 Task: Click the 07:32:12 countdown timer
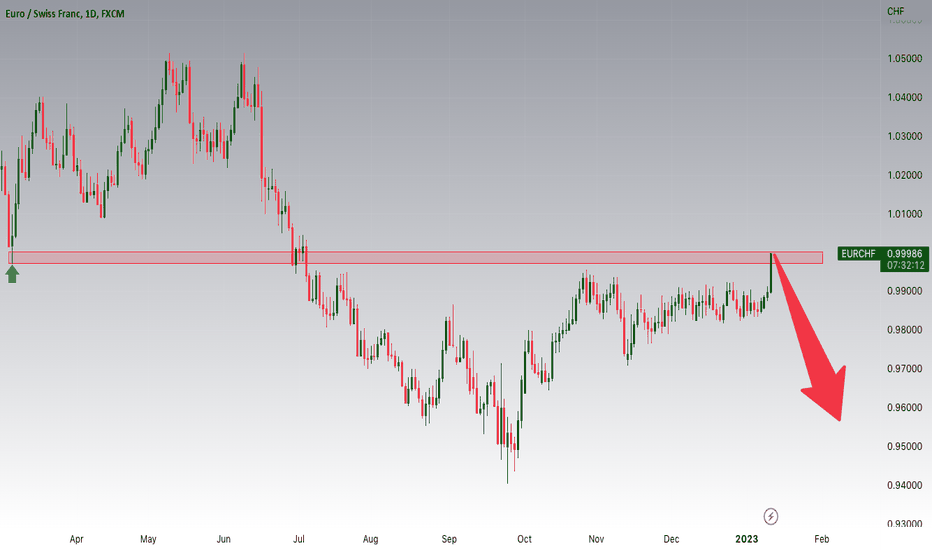tap(906, 265)
